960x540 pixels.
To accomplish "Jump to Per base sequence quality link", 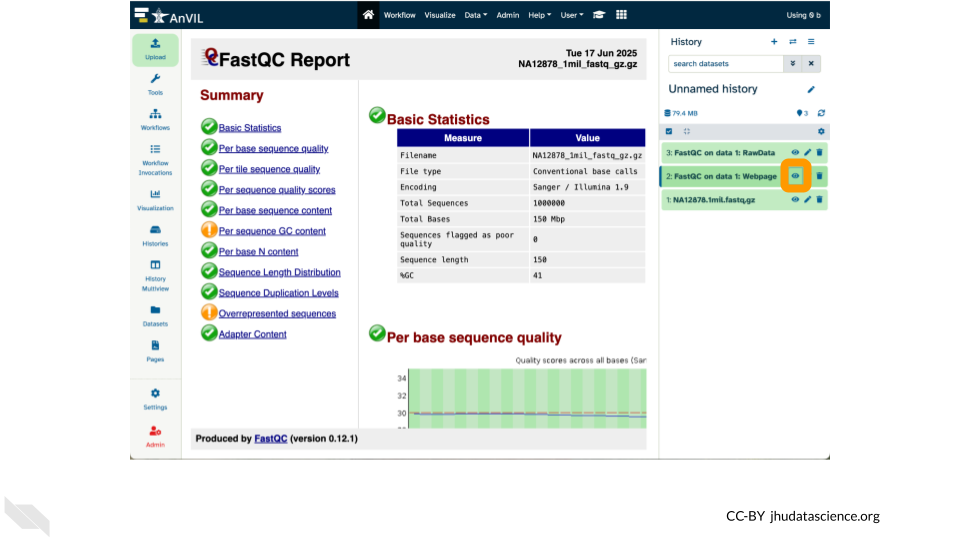I will (x=274, y=149).
